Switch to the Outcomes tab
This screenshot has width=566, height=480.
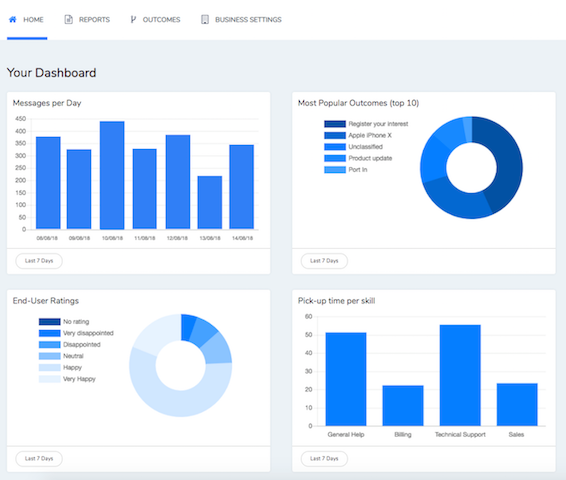click(x=155, y=19)
